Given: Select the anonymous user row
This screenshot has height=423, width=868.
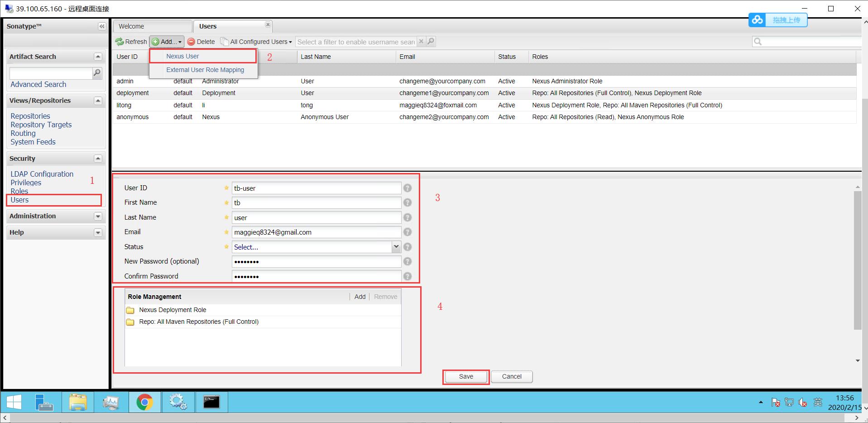Looking at the screenshot, I should [484, 117].
